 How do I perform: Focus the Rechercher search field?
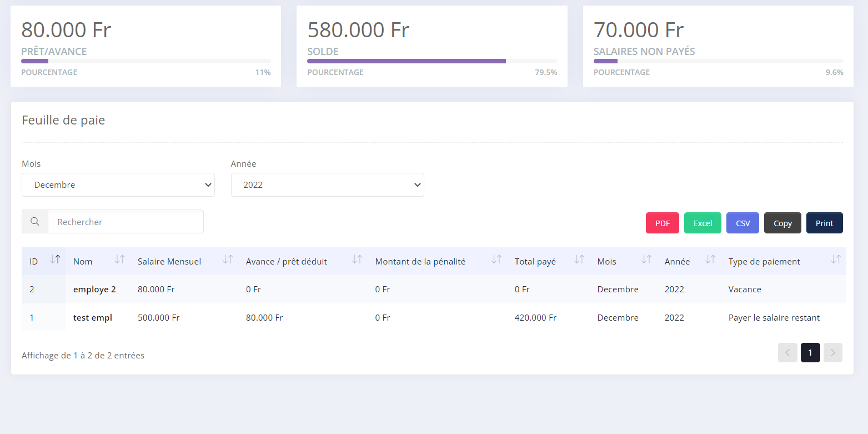pyautogui.click(x=126, y=222)
